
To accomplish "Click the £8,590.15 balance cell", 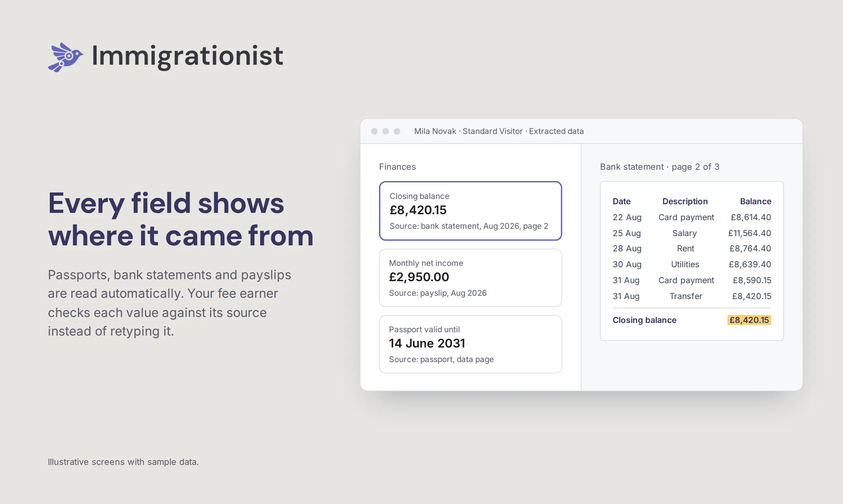I will pyautogui.click(x=752, y=281).
